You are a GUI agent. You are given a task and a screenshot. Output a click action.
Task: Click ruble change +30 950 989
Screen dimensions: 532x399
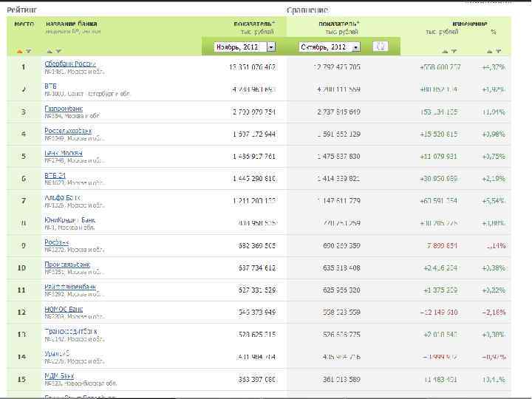439,179
